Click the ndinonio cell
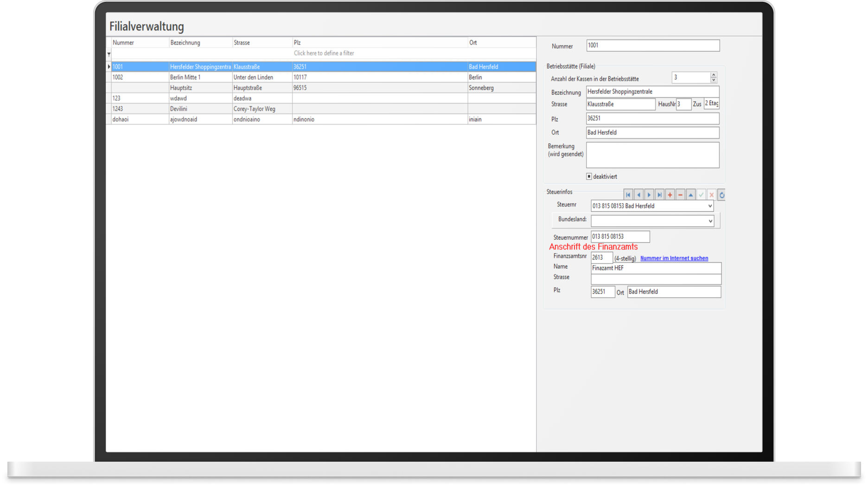The width and height of the screenshot is (868, 485). pos(380,119)
